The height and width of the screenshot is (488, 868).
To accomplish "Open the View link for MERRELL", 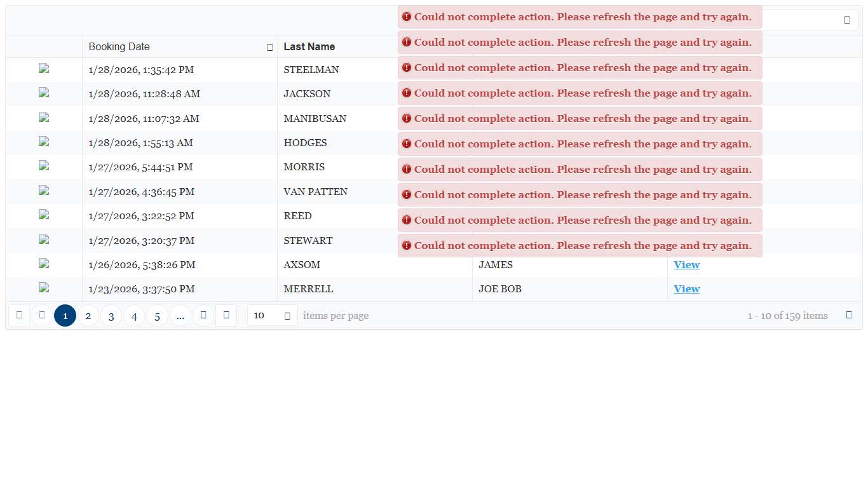I will pyautogui.click(x=686, y=289).
